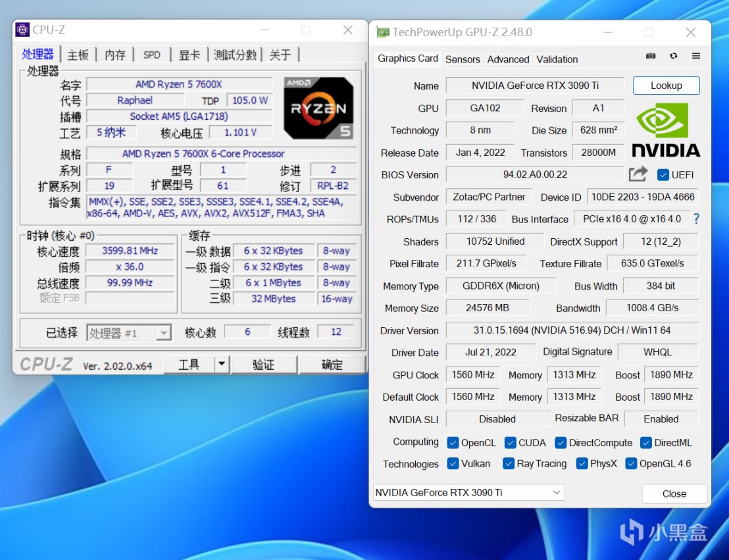The image size is (729, 560).
Task: Expand the CPU-Z processor selection dropdown
Action: pos(164,333)
